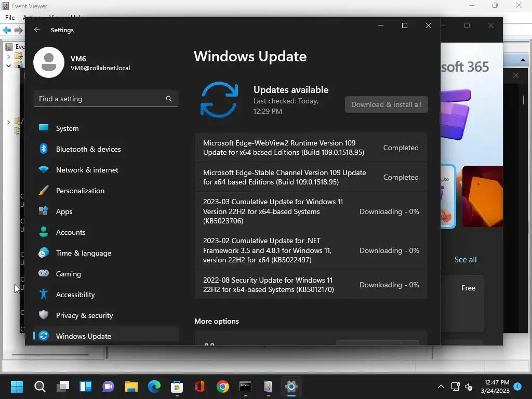Click the More options heading
Viewport: 532px width, 399px height.
coord(217,321)
